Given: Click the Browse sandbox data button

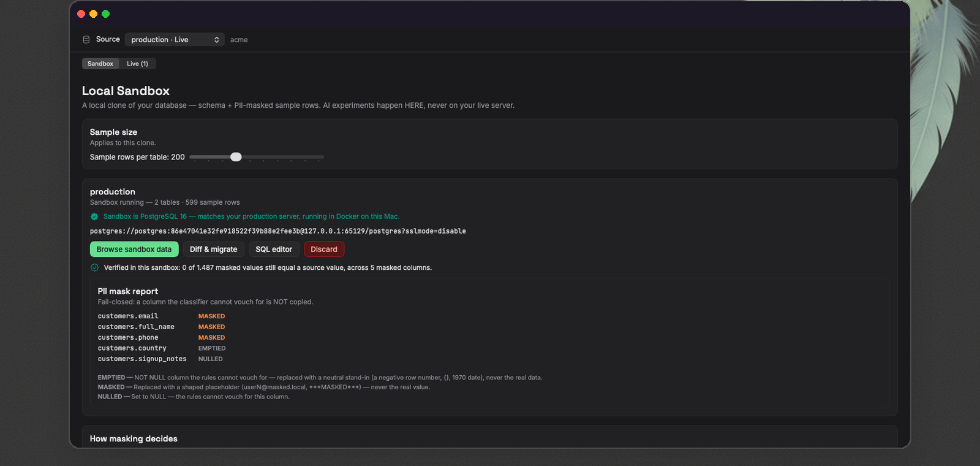Looking at the screenshot, I should 134,250.
